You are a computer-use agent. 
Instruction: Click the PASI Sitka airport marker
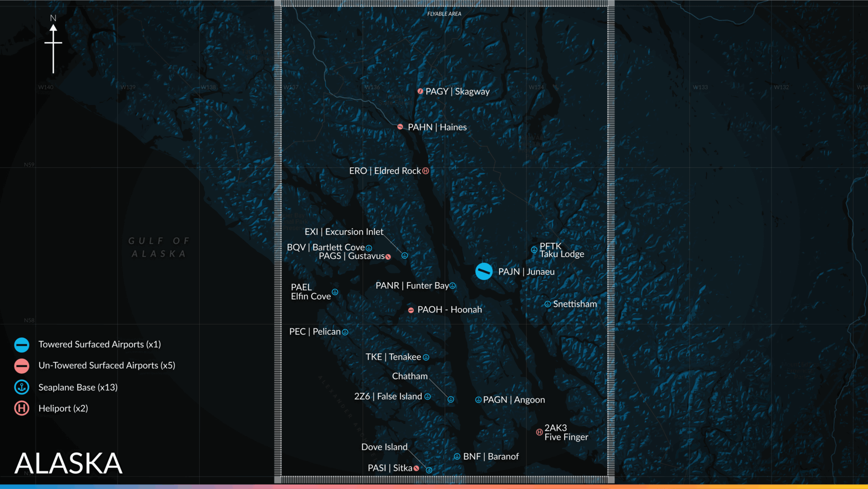pos(416,469)
